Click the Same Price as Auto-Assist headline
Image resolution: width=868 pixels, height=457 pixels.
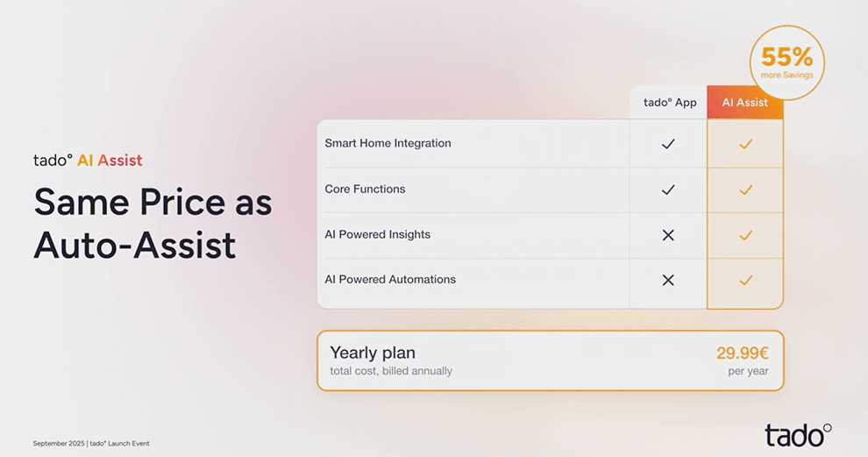point(153,224)
